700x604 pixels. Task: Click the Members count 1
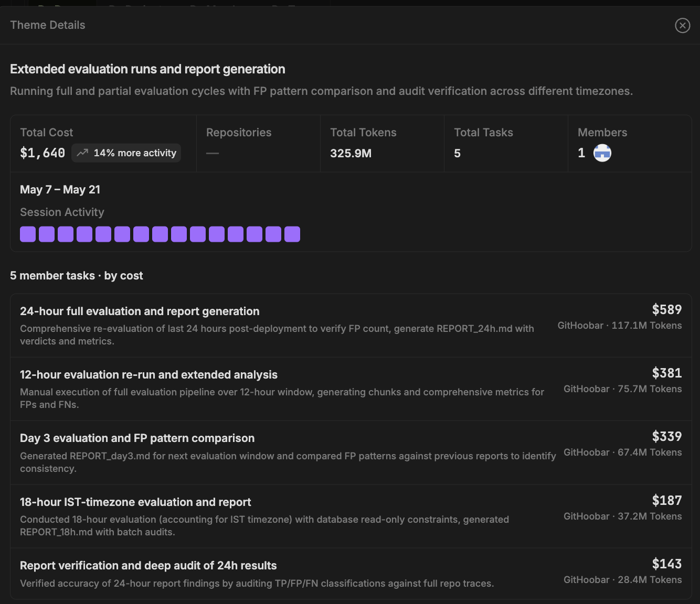(581, 153)
